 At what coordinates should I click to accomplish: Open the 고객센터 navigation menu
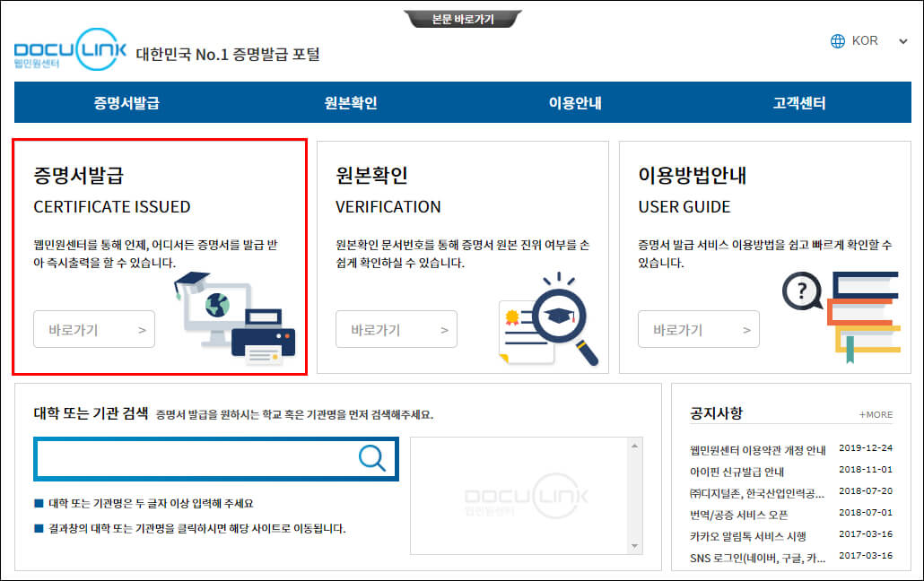pos(800,102)
